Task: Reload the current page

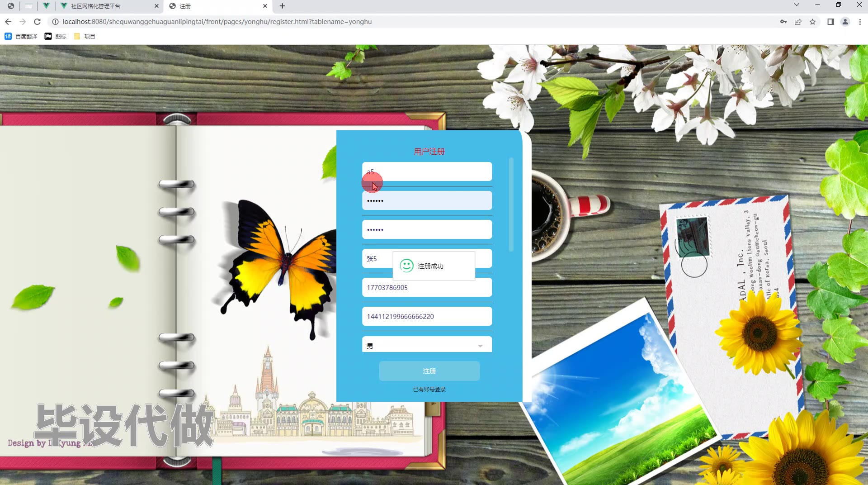Action: (x=38, y=22)
